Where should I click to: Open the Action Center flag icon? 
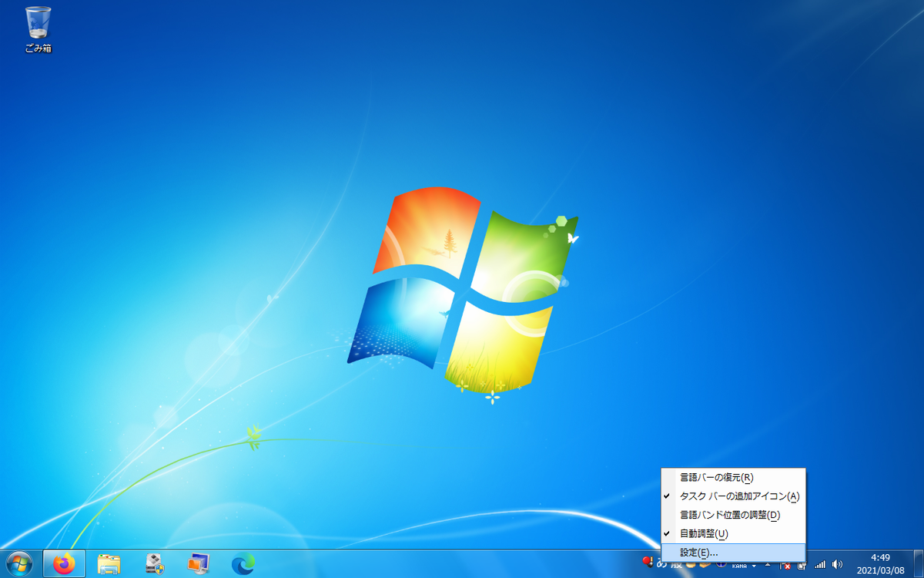pos(786,564)
